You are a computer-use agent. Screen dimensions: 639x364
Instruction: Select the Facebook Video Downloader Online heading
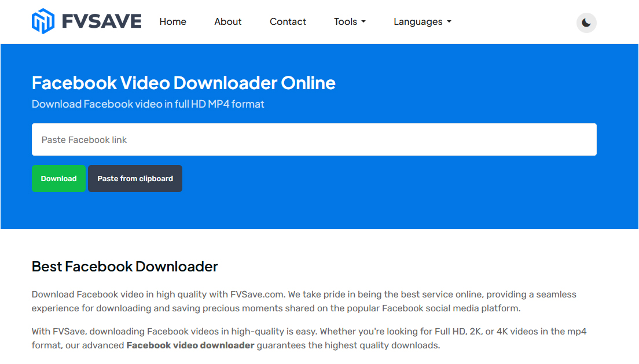184,83
